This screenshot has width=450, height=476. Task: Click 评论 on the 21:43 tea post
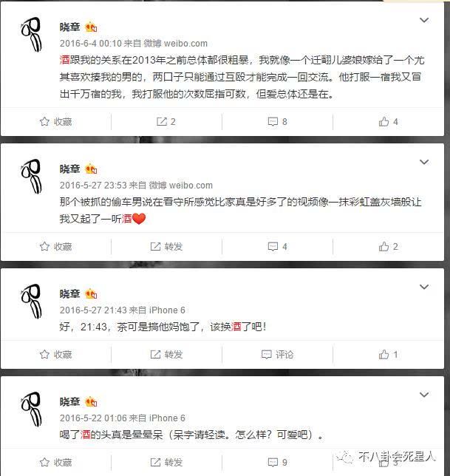coord(277,354)
